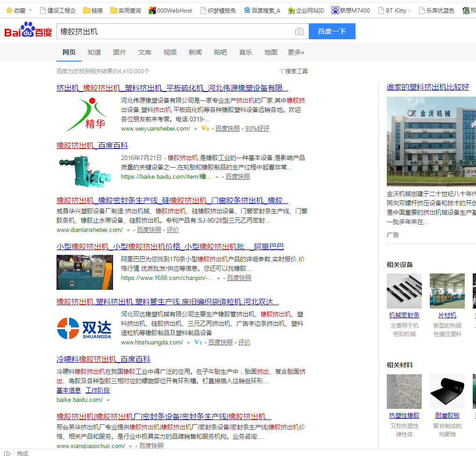
Task: Open the 小型橡胶挤出机 阿里巴巴 result
Action: pos(170,246)
